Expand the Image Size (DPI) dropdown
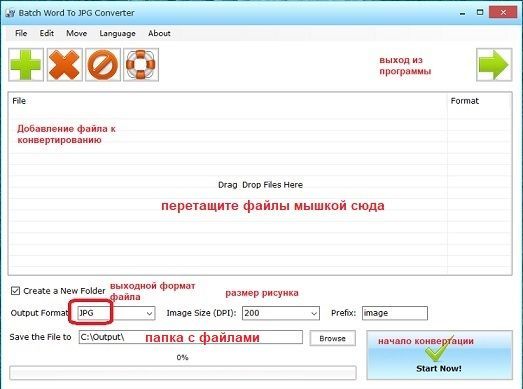Screen dimensions: 523x389 314,313
